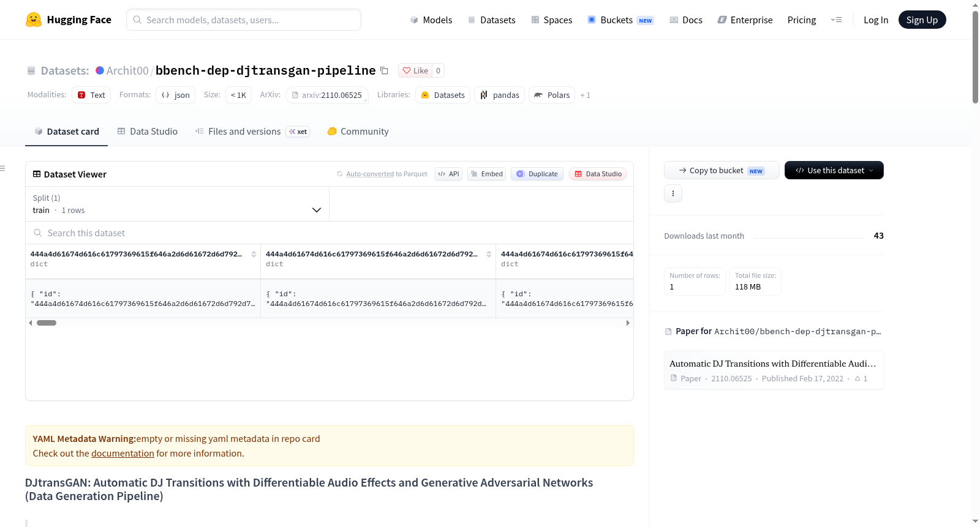The image size is (980, 527).
Task: Click the page vertical scrollbar thumb
Action: pos(975,57)
